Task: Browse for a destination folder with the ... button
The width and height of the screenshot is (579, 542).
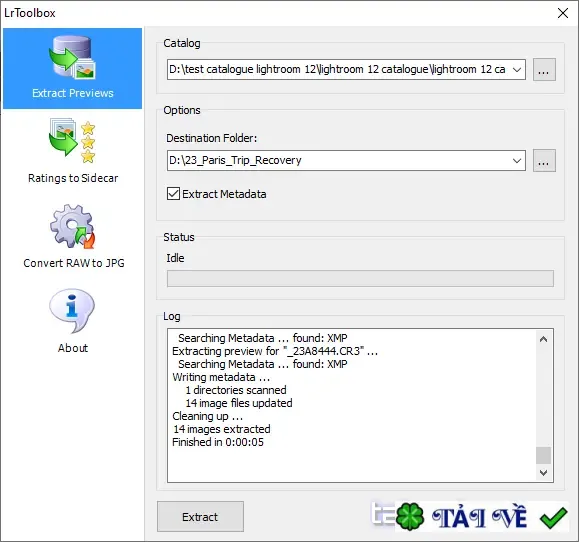Action: tap(544, 161)
